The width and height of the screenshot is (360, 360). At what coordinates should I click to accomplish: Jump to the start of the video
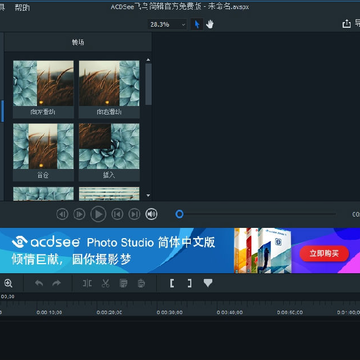[x=117, y=214]
